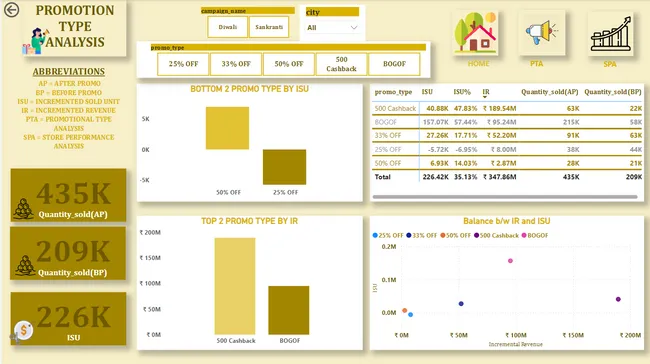
Task: Click the sweets icon on Quantity_sold(AP) card
Action: (x=23, y=209)
